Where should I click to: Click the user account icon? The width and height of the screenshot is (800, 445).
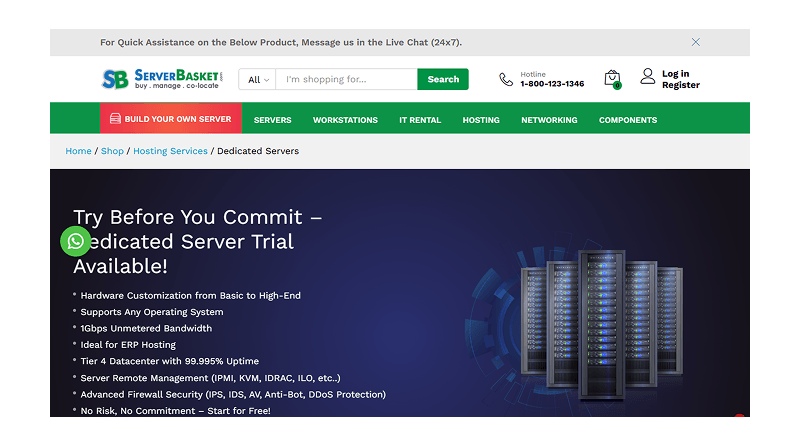pos(648,76)
